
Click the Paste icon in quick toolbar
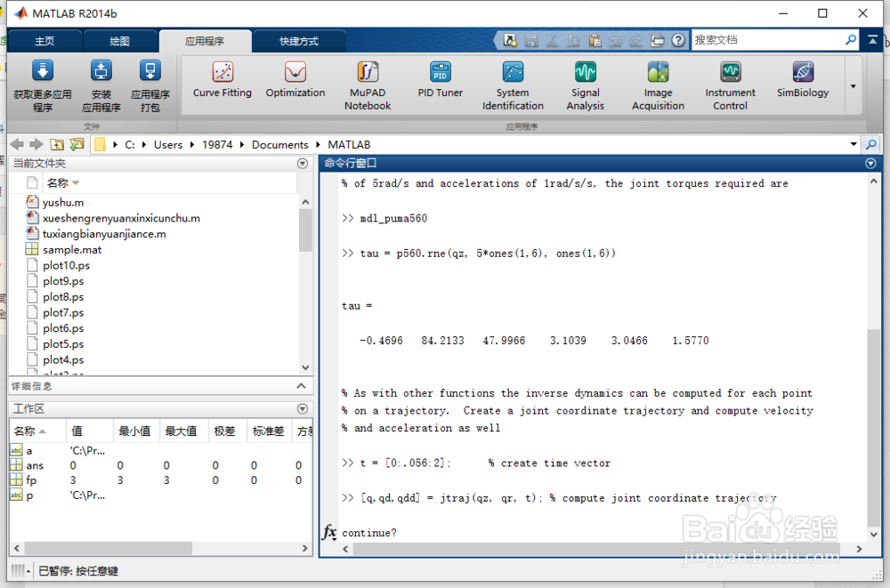tap(595, 40)
